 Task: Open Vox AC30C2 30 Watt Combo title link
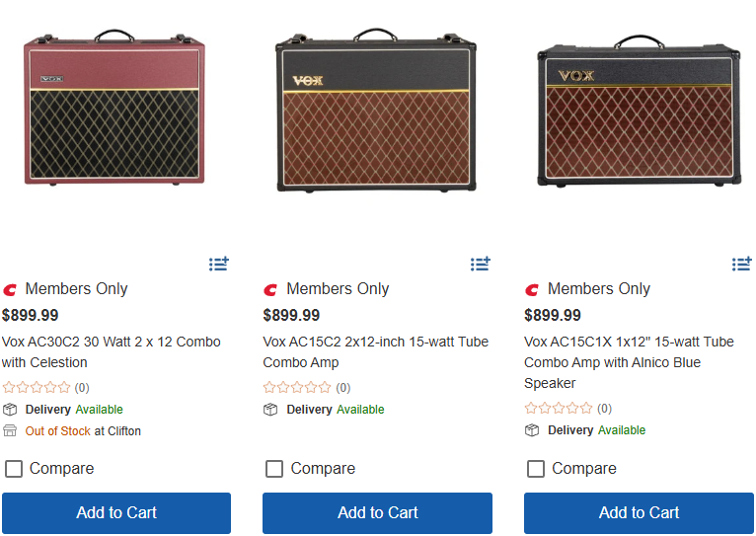pyautogui.click(x=111, y=351)
